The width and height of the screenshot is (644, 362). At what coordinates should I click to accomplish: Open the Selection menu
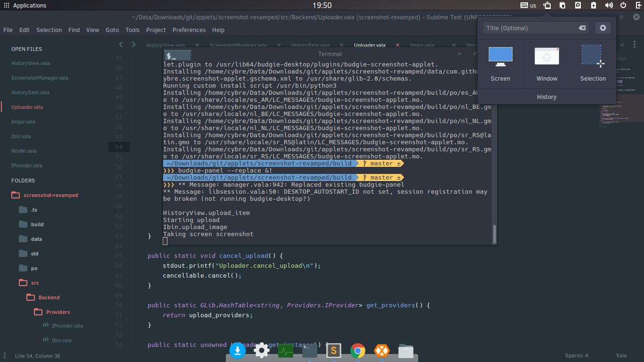pos(49,30)
